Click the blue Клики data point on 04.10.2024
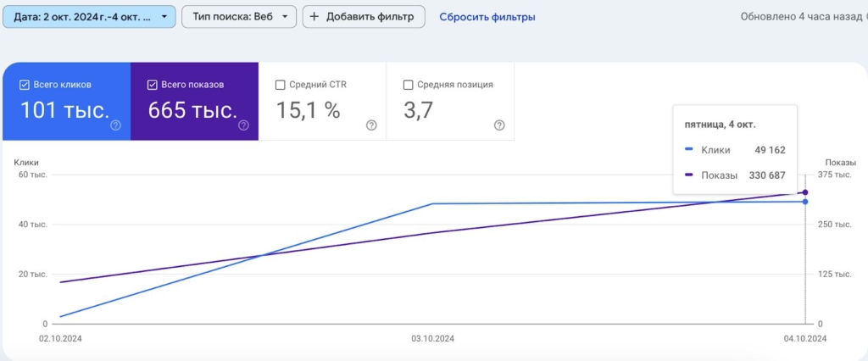868x361 pixels. pyautogui.click(x=805, y=202)
